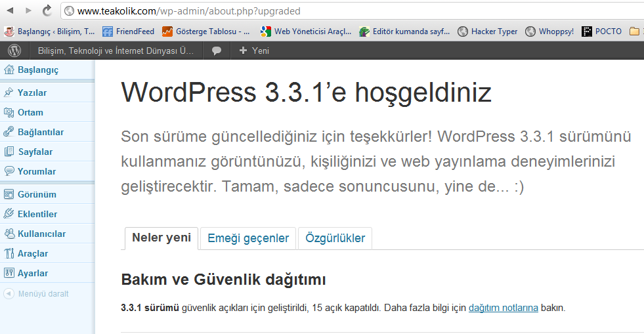Reload the page with the refresh icon
The width and height of the screenshot is (644, 334).
coord(47,10)
